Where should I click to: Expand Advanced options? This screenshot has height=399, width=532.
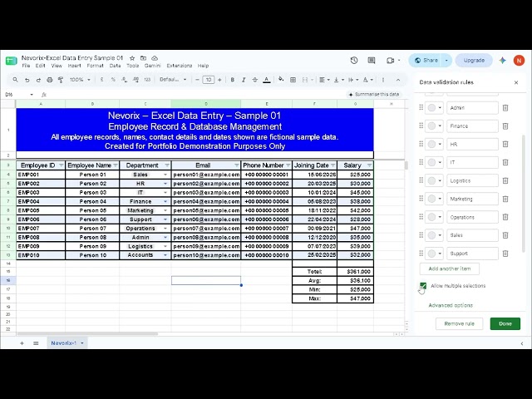451,305
